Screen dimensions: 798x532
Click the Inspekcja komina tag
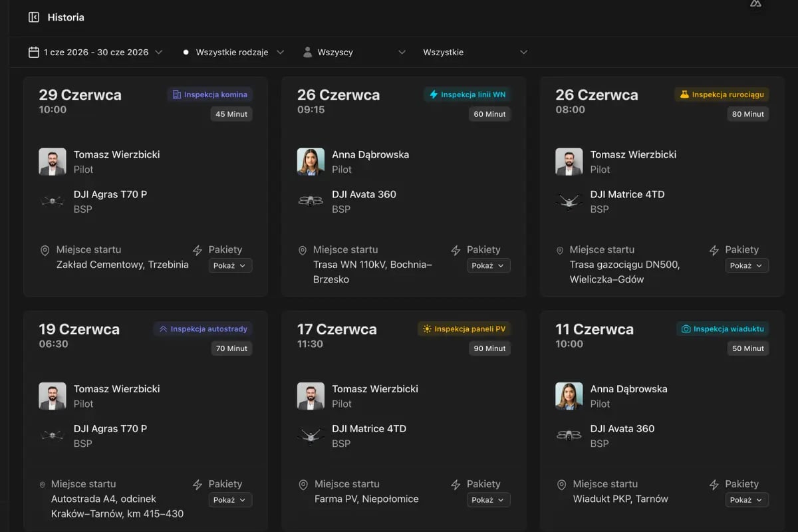point(210,94)
